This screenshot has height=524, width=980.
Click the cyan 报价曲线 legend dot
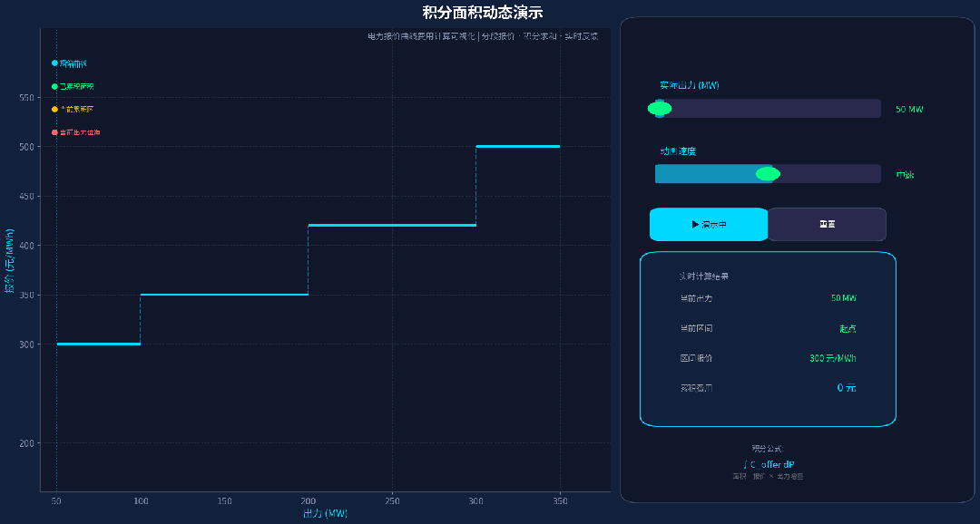pyautogui.click(x=55, y=63)
